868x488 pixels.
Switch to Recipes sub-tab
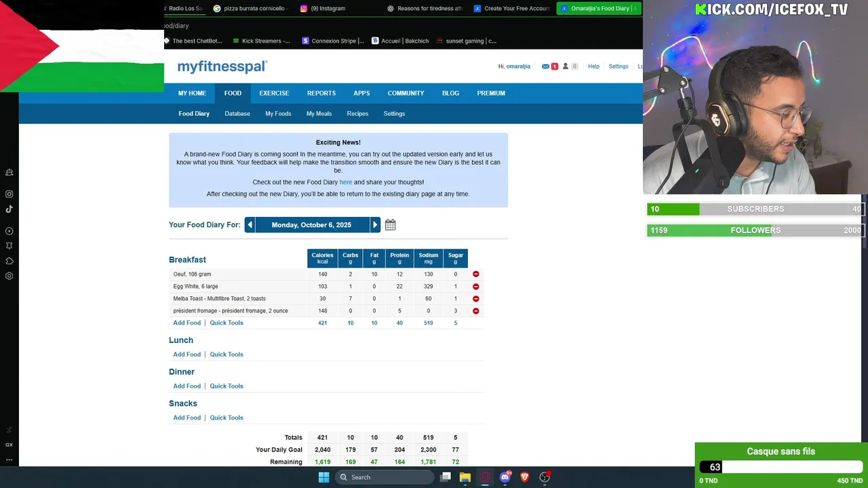(357, 114)
